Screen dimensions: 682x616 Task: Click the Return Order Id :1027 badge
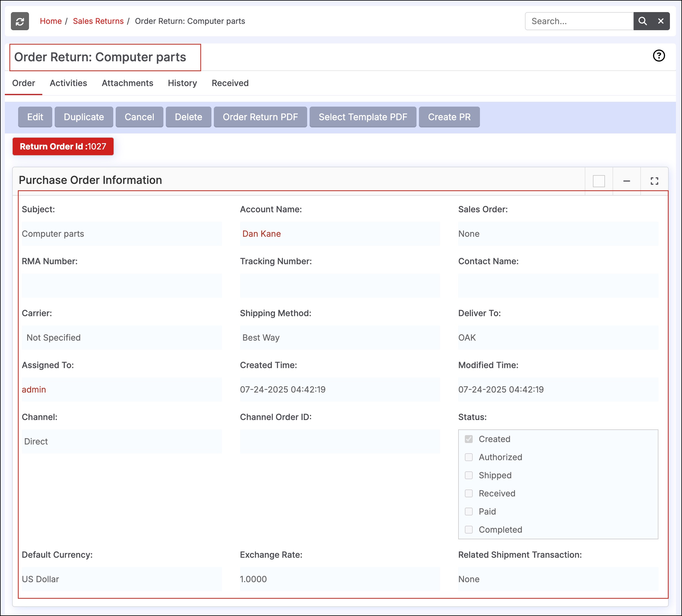pos(63,146)
